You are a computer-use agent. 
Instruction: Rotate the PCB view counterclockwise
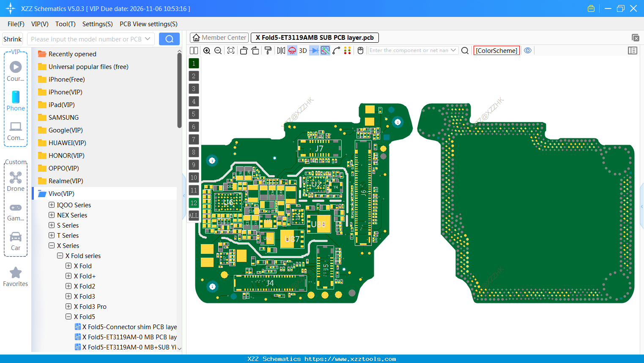pos(244,50)
